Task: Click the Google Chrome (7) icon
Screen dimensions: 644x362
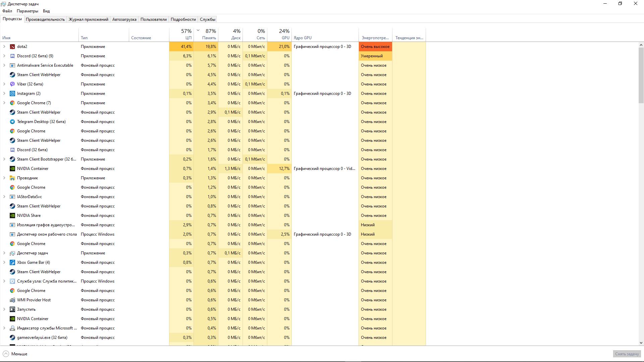Action: 12,103
